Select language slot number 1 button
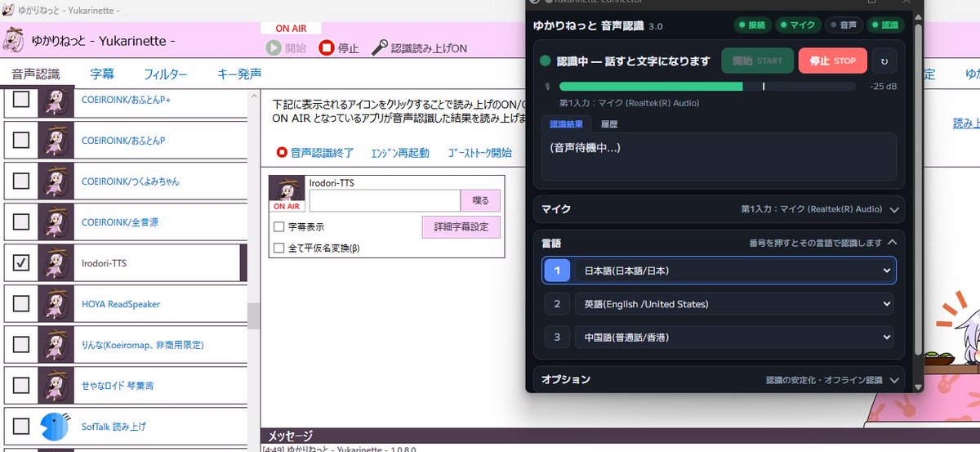The height and width of the screenshot is (452, 980). (557, 271)
